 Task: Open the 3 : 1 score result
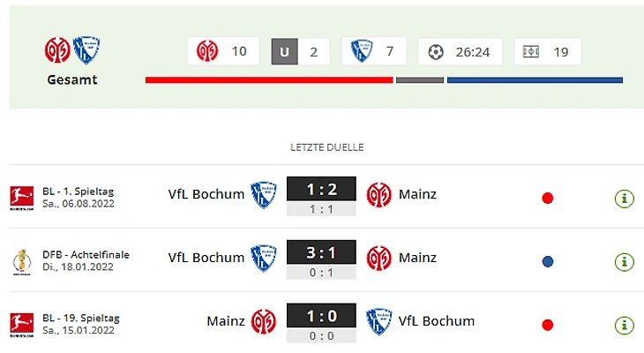pyautogui.click(x=321, y=252)
